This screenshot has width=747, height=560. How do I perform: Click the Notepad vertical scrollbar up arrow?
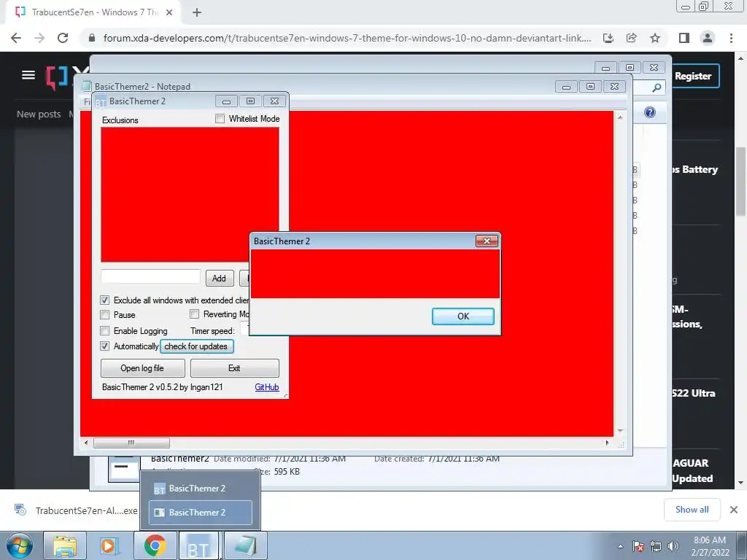[x=620, y=117]
